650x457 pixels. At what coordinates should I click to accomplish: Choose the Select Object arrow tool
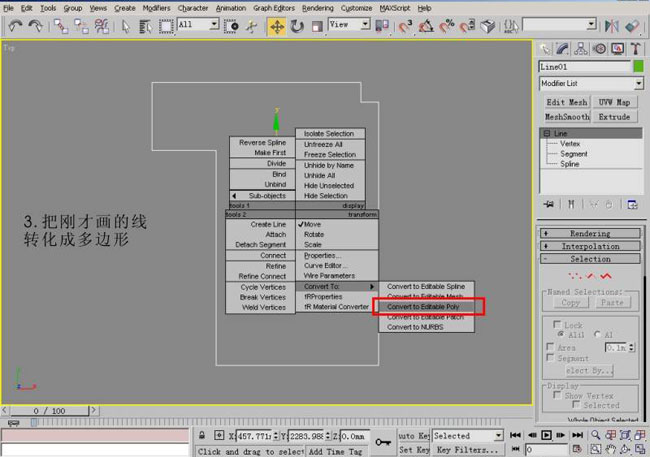(126, 26)
